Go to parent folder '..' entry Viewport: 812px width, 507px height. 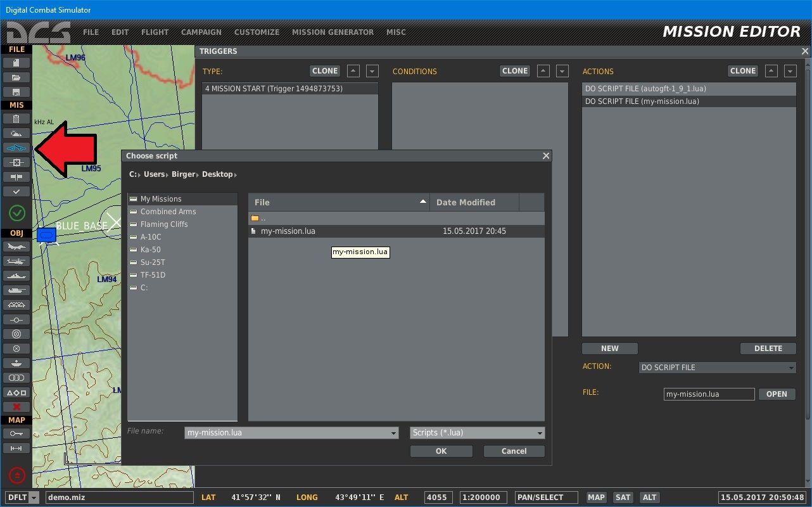[x=396, y=218]
